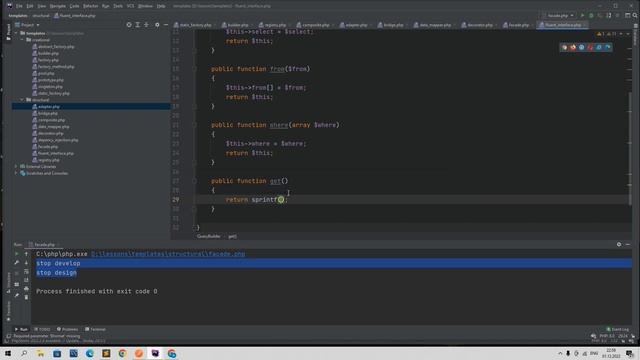Open singleton.php in project tree
Image resolution: width=640 pixels, height=360 pixels.
pos(48,87)
